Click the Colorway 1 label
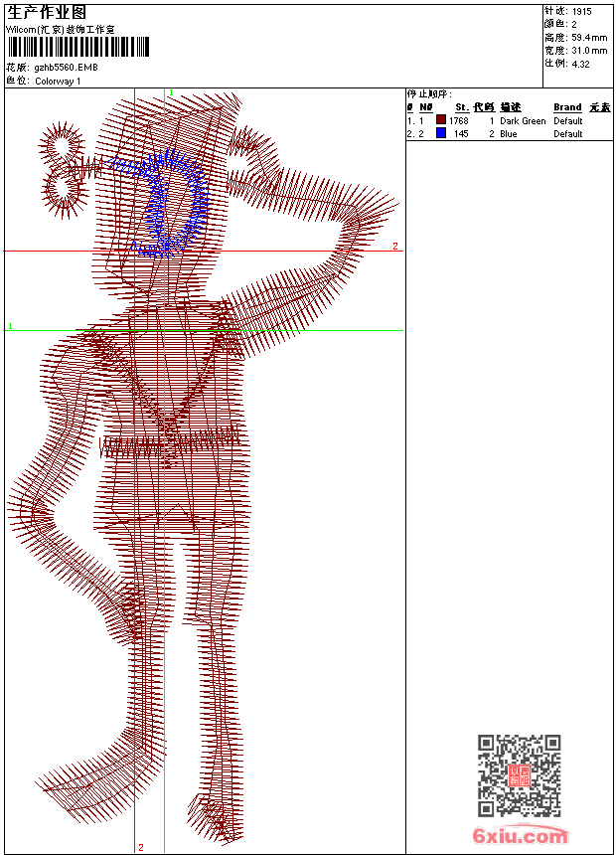This screenshot has width=616, height=855. 59,81
